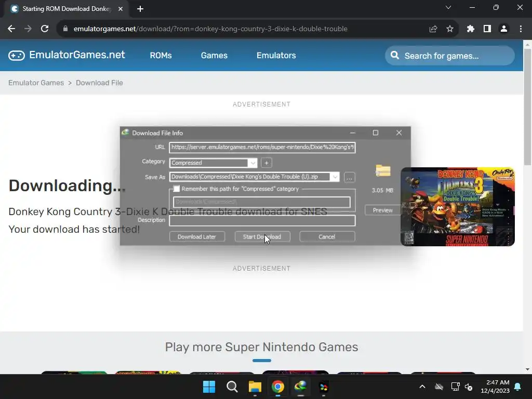Click the Download File Info title icon

click(x=125, y=132)
